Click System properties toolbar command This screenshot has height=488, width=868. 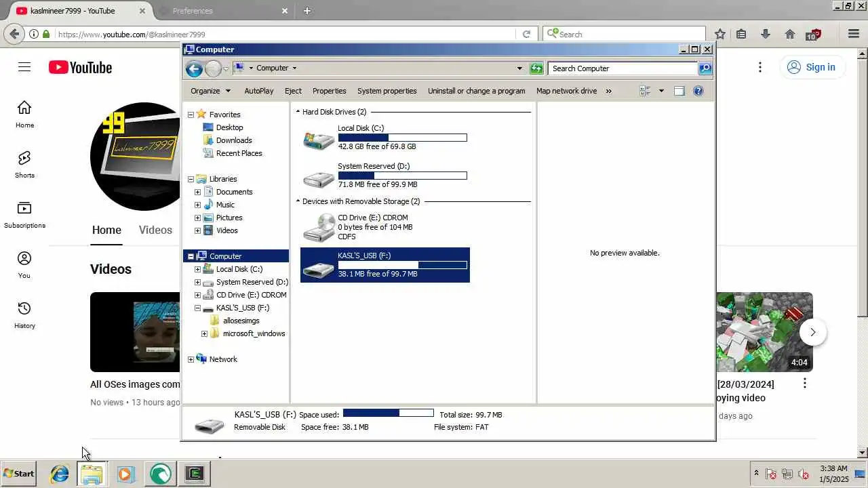coord(387,91)
